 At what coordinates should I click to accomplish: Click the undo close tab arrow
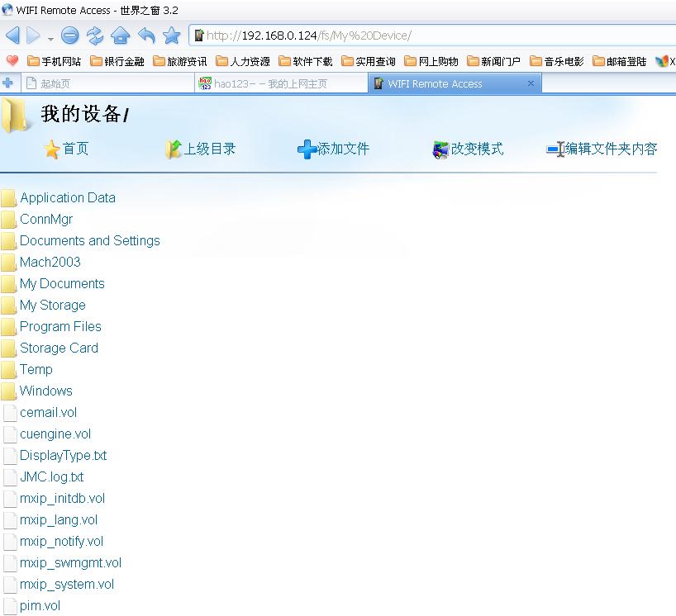tap(146, 36)
